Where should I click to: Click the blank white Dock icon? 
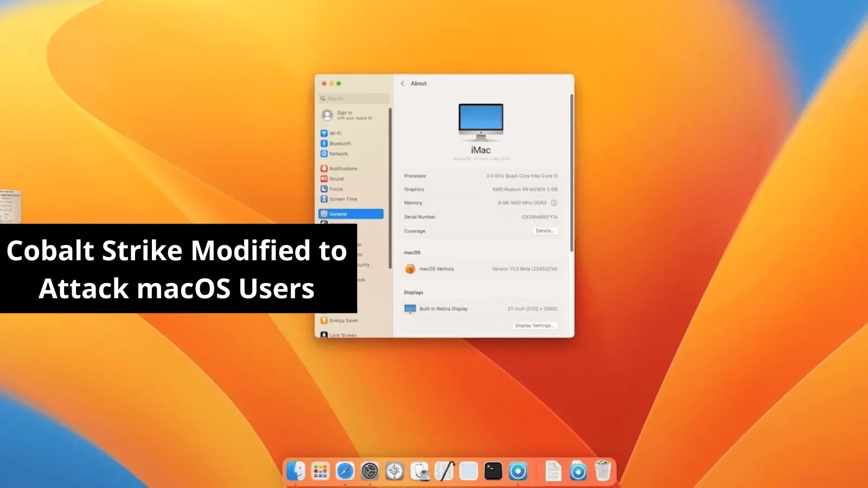coord(469,471)
